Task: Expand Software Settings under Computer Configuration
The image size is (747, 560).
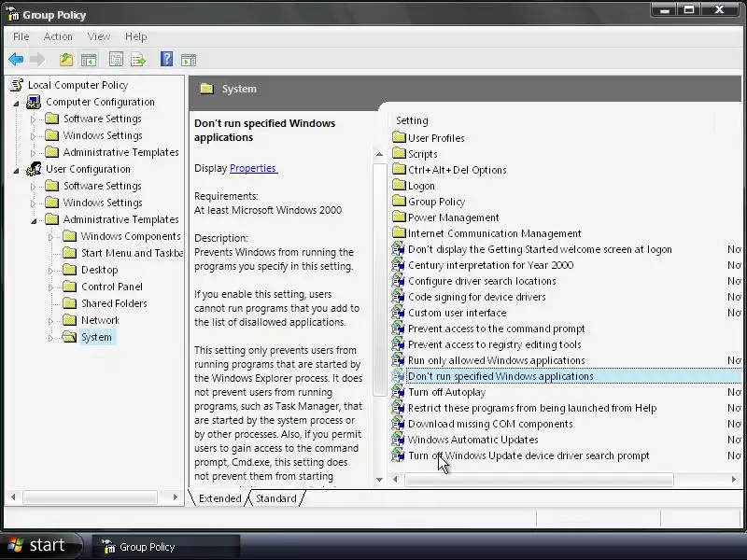Action: click(x=33, y=119)
